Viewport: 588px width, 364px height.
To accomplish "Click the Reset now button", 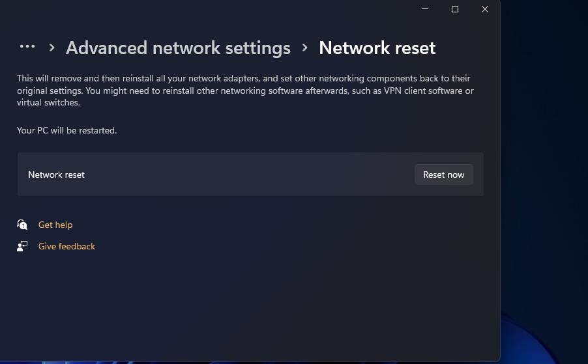I will pyautogui.click(x=444, y=175).
